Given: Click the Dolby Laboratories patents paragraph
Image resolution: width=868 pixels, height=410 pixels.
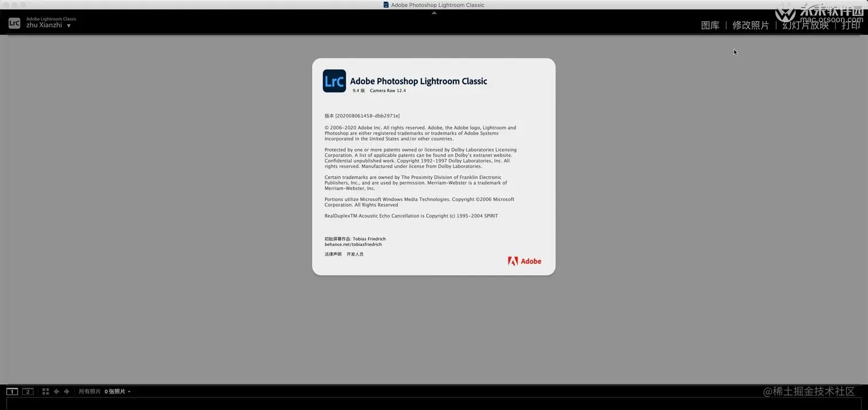Looking at the screenshot, I should tap(420, 158).
